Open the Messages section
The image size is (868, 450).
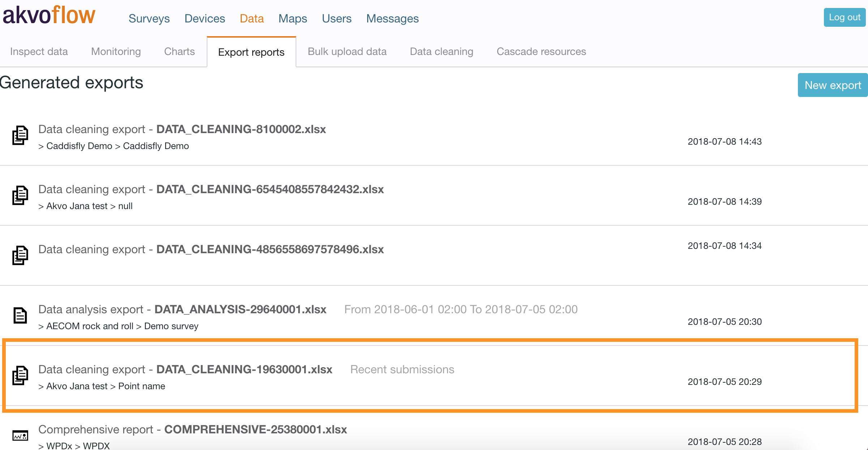pyautogui.click(x=392, y=18)
